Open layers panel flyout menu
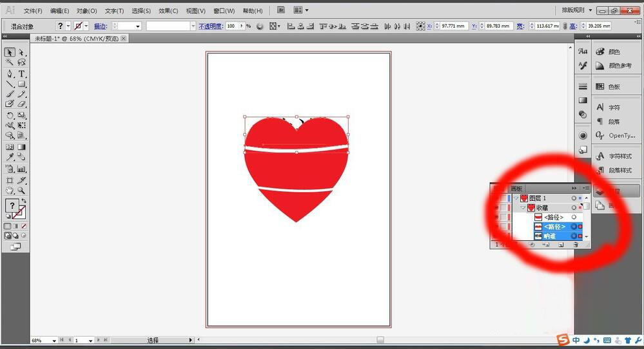Screen dimensions: 644x349 (586, 188)
